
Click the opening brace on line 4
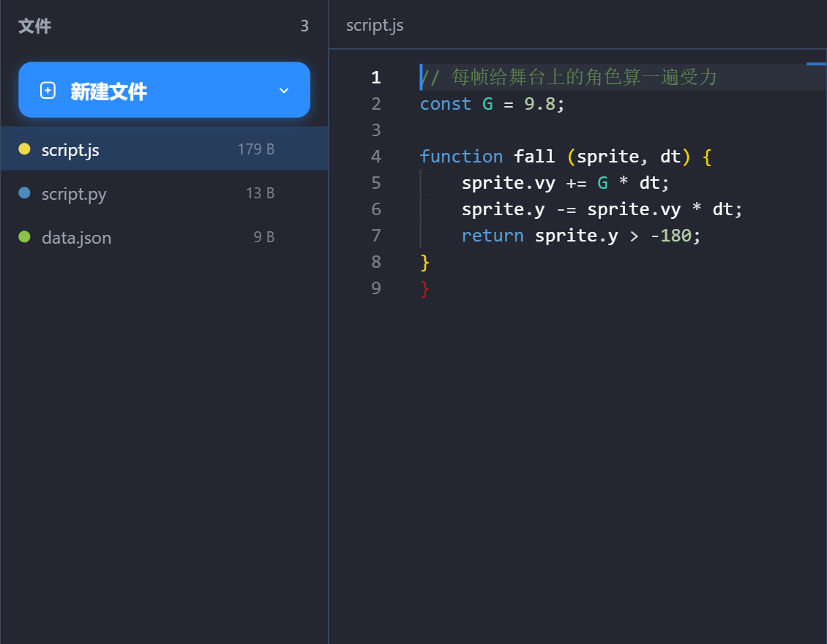(707, 157)
